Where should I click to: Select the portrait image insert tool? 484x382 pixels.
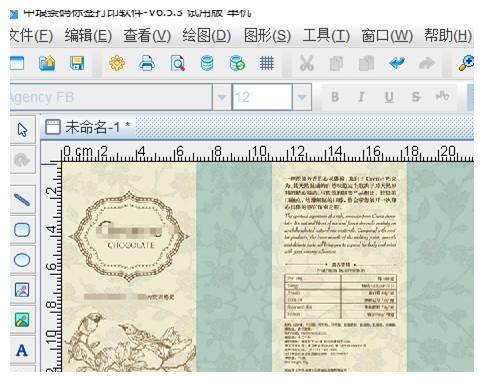(x=22, y=290)
